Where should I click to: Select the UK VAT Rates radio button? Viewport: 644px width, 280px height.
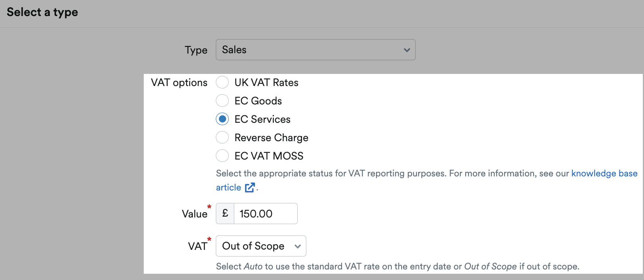222,83
